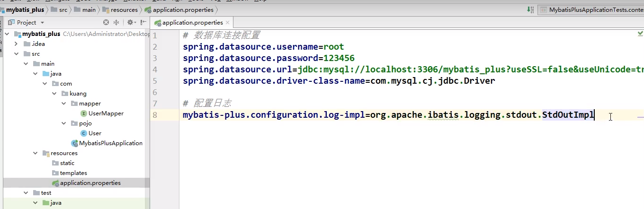
Task: Click 'spring.datasource.username' key text
Action: [250, 47]
